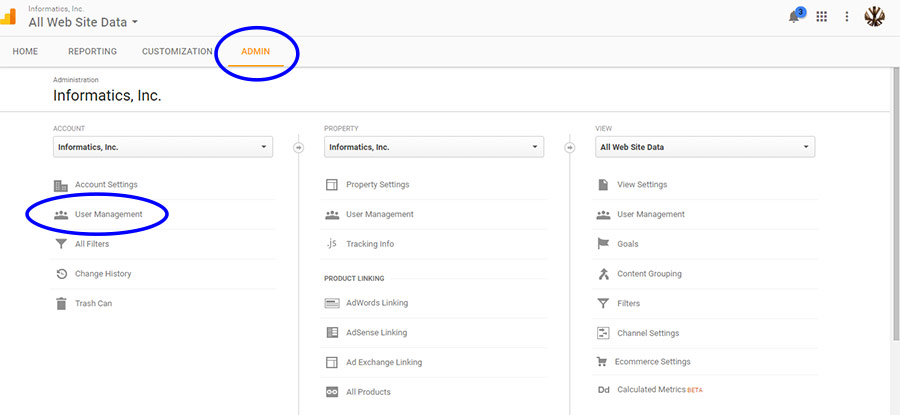Image resolution: width=900 pixels, height=415 pixels.
Task: Click the Ecommerce Settings cart icon
Action: (602, 362)
